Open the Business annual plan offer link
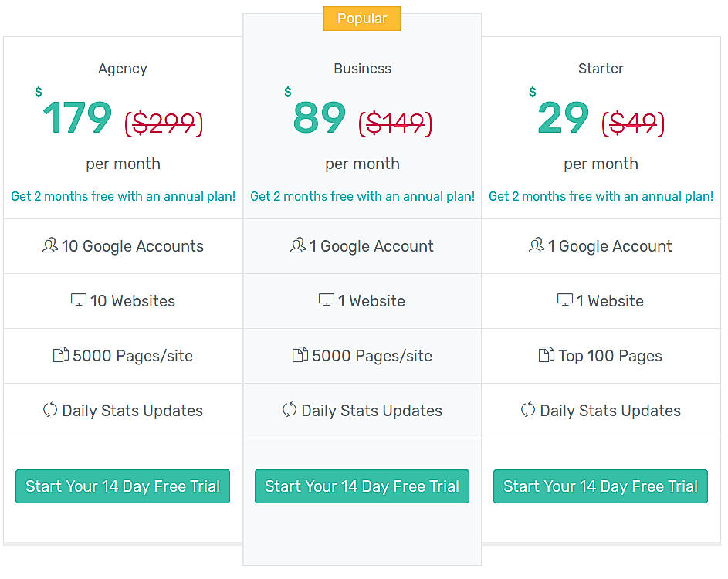This screenshot has width=728, height=579. pos(362,196)
